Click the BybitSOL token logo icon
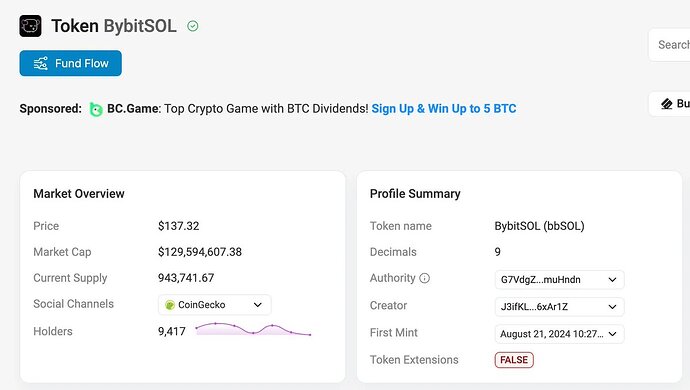The height and width of the screenshot is (390, 690). pos(30,26)
